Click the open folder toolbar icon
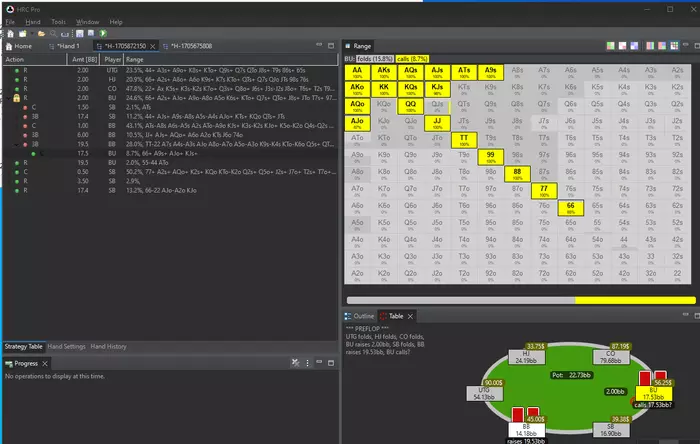 point(42,33)
